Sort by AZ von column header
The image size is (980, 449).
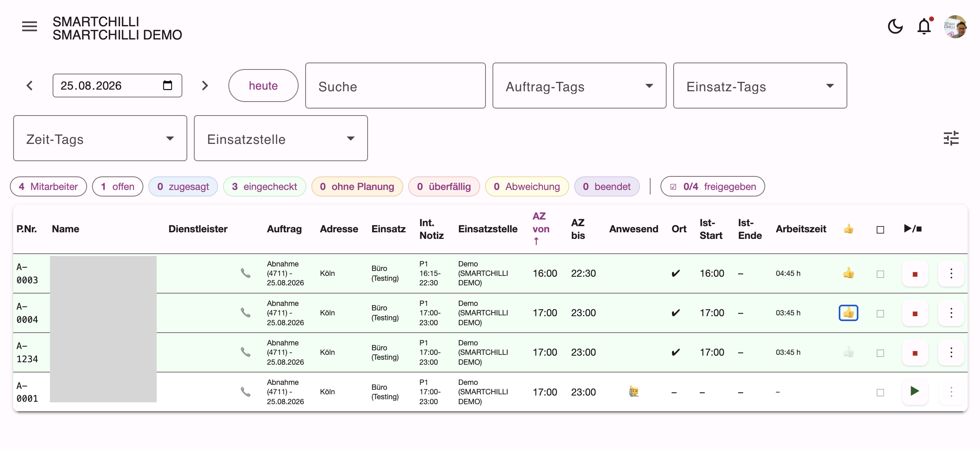pyautogui.click(x=541, y=229)
